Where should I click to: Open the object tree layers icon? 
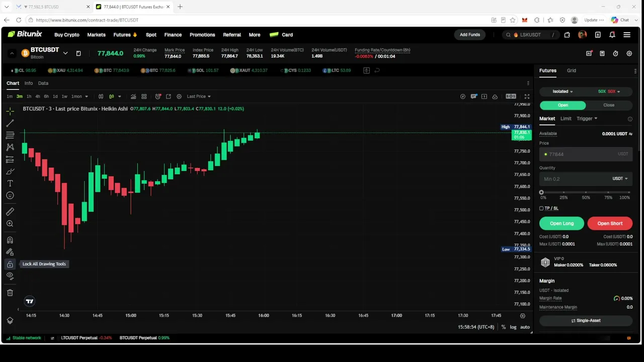[10, 321]
